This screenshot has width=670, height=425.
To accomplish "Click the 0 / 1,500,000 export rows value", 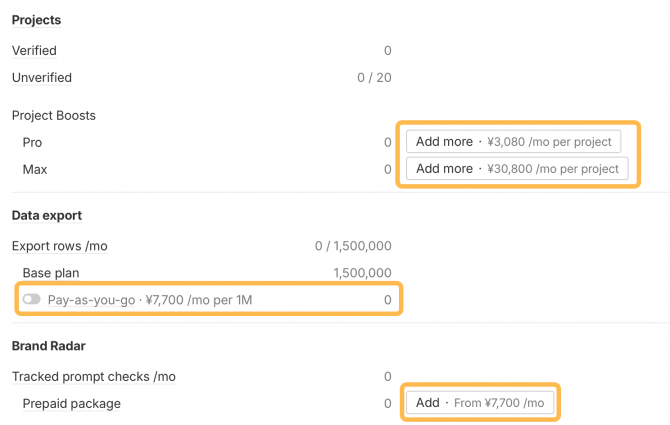I will [x=352, y=246].
